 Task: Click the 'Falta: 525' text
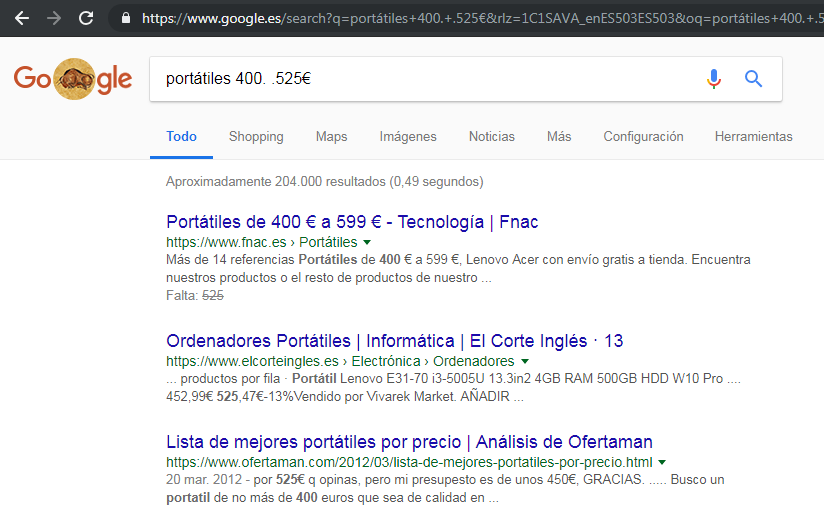[195, 296]
